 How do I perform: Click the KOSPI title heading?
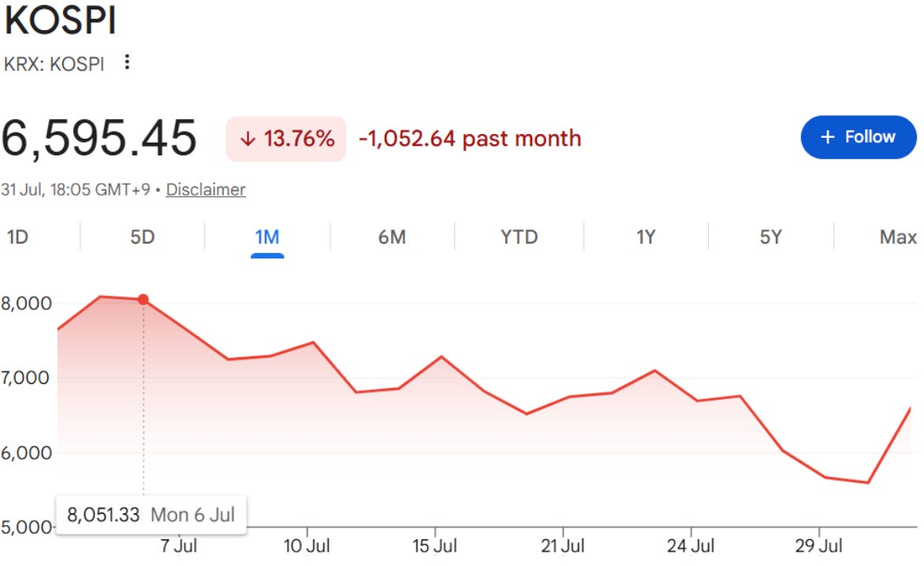click(60, 20)
